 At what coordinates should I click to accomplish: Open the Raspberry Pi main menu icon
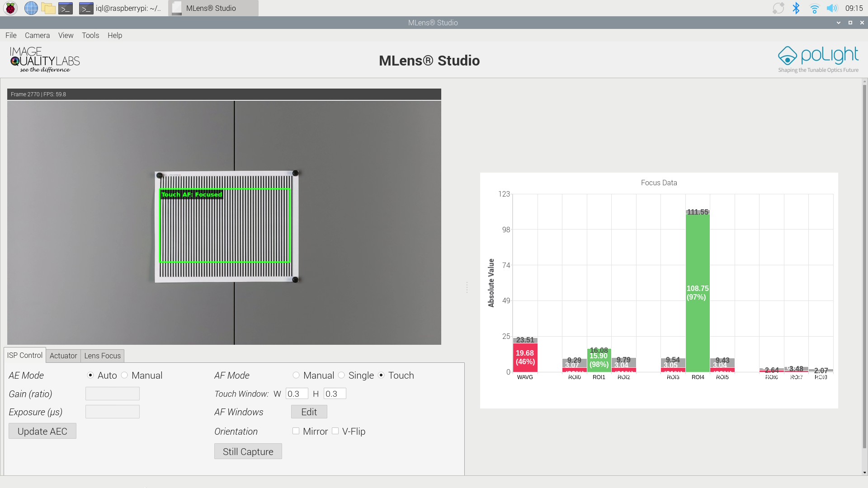pos(10,8)
